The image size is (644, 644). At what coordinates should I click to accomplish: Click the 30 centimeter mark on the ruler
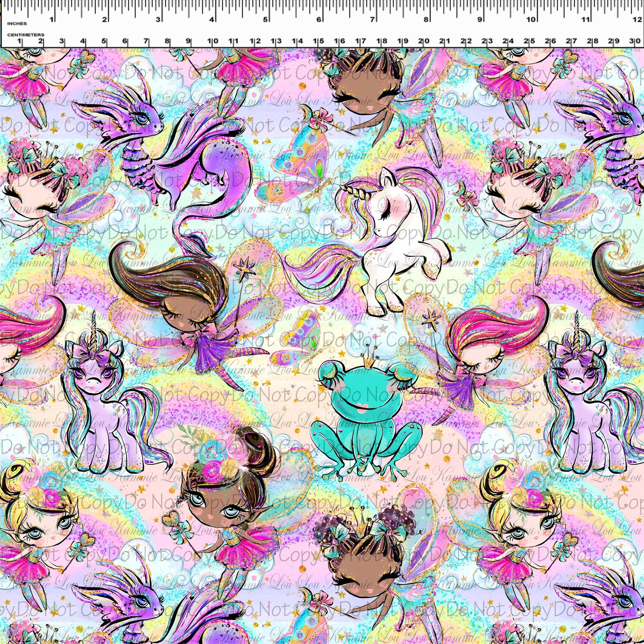pyautogui.click(x=635, y=41)
